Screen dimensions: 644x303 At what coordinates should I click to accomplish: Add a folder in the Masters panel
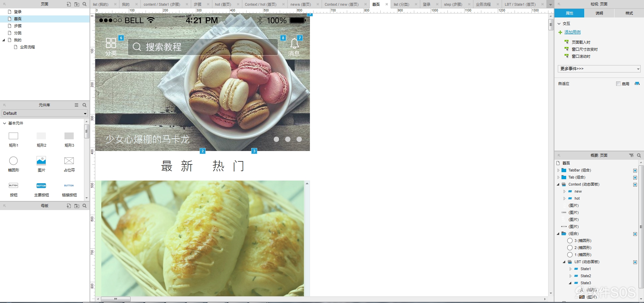point(77,206)
